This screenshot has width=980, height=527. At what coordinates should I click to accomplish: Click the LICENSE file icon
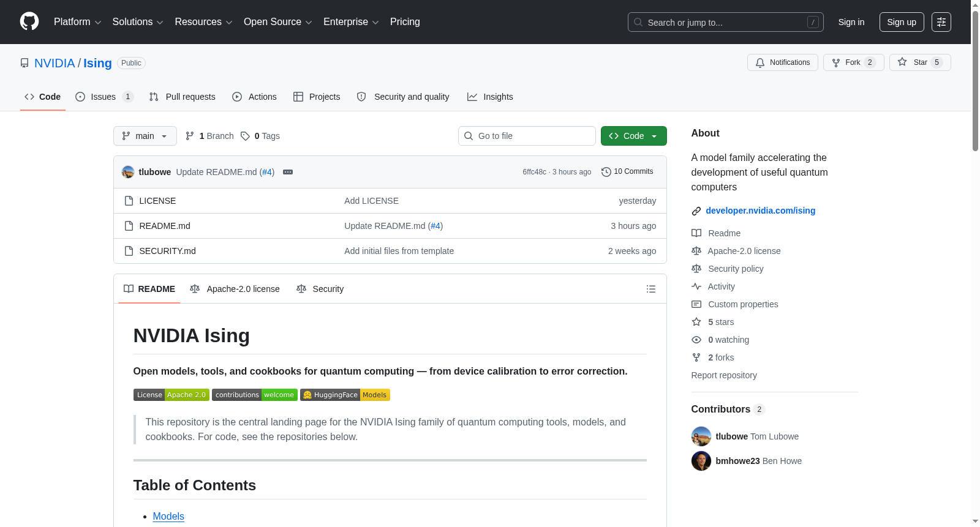point(129,201)
